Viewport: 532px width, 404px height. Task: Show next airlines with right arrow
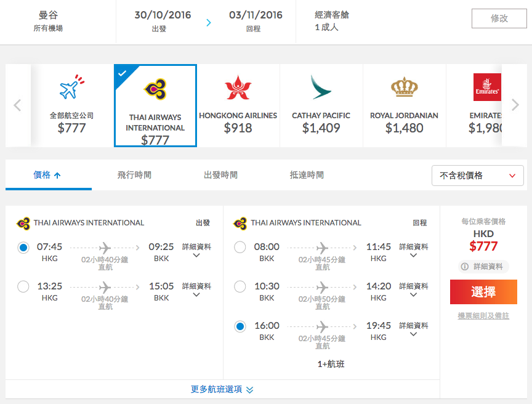pos(515,105)
